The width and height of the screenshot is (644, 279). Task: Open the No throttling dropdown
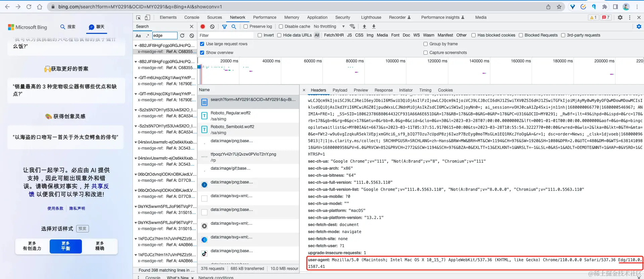329,26
